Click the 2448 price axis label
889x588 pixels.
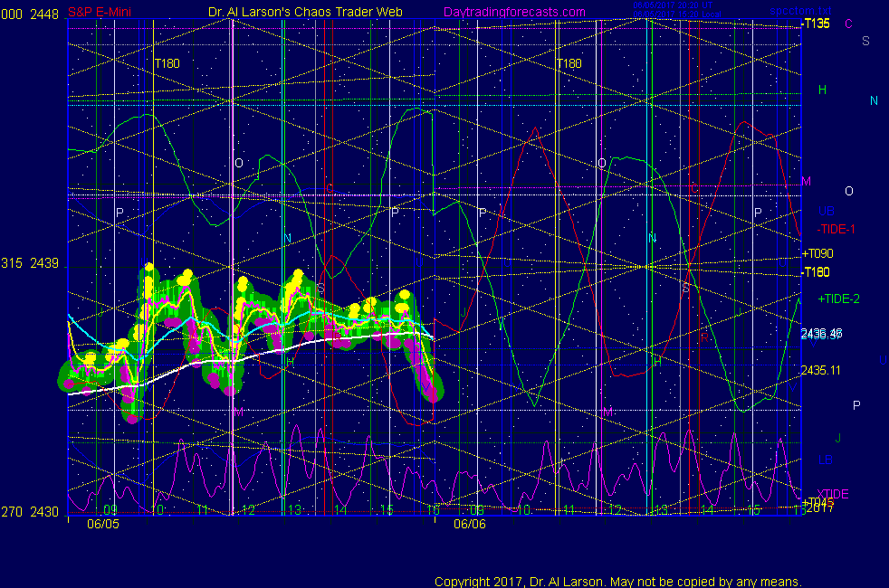click(44, 14)
